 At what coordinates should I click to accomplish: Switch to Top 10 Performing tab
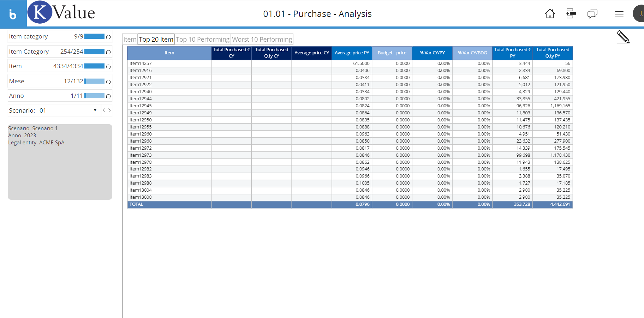203,40
